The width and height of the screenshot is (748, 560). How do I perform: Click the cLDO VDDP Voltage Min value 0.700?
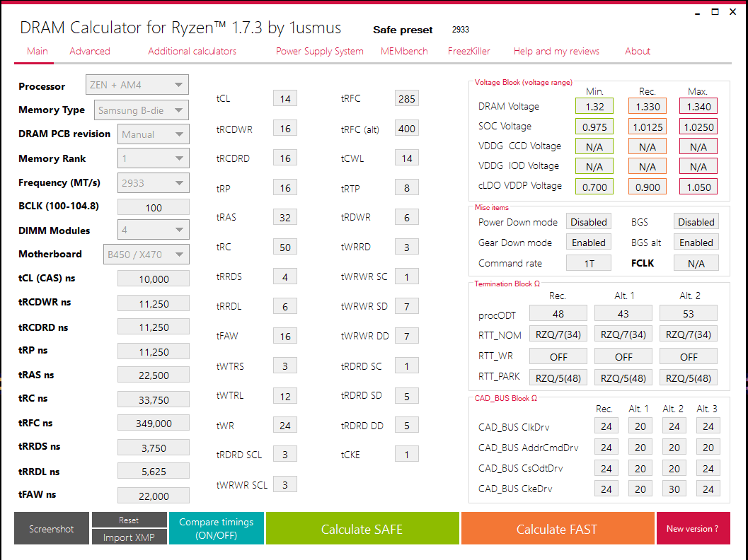coord(594,187)
